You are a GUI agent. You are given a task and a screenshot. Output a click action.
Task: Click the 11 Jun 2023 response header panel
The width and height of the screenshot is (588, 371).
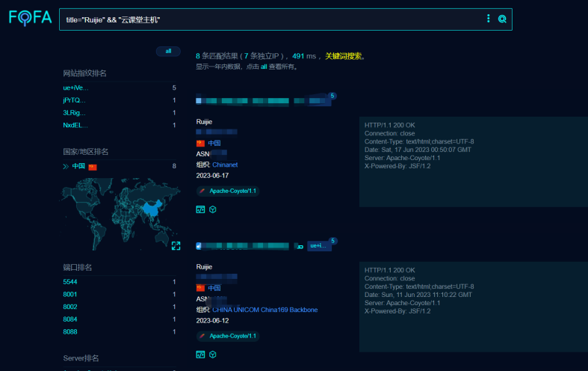click(474, 307)
